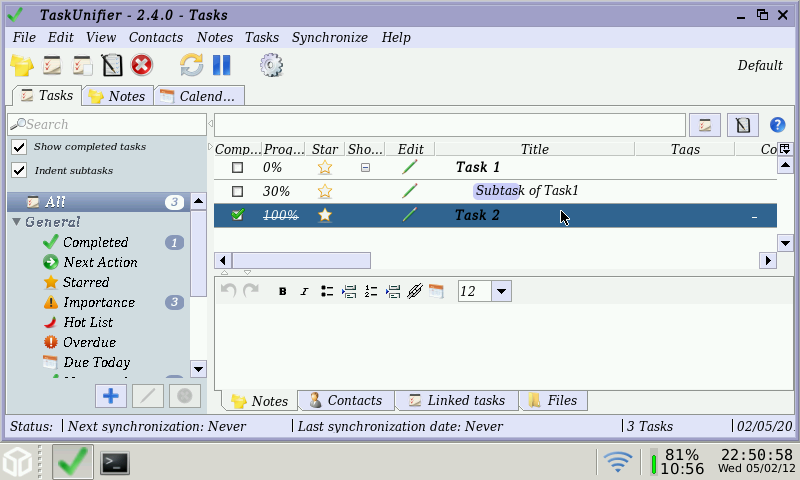This screenshot has height=480, width=800.
Task: Open the Help menu
Action: coord(396,37)
